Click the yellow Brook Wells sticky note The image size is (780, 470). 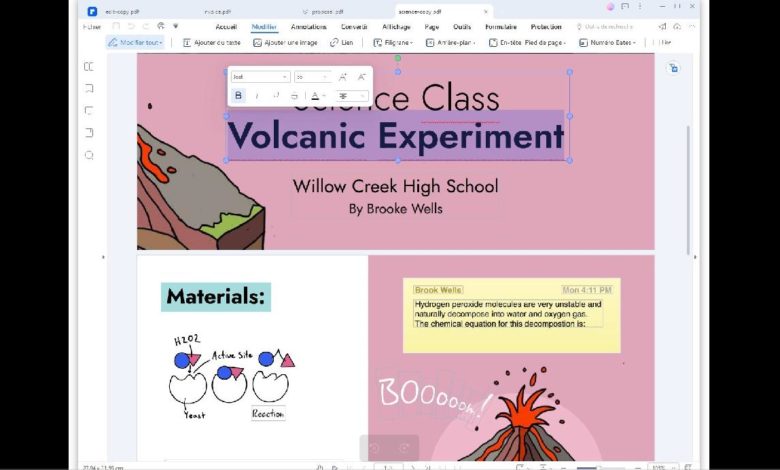click(x=511, y=315)
